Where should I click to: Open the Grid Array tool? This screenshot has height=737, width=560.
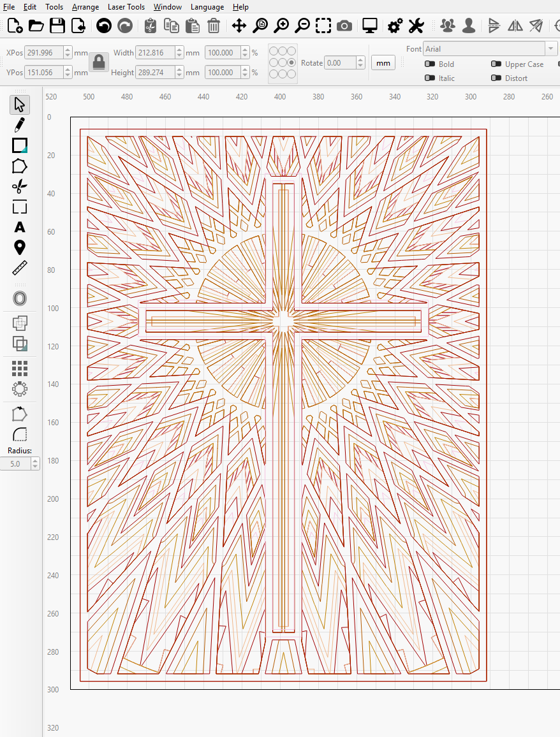[x=19, y=369]
